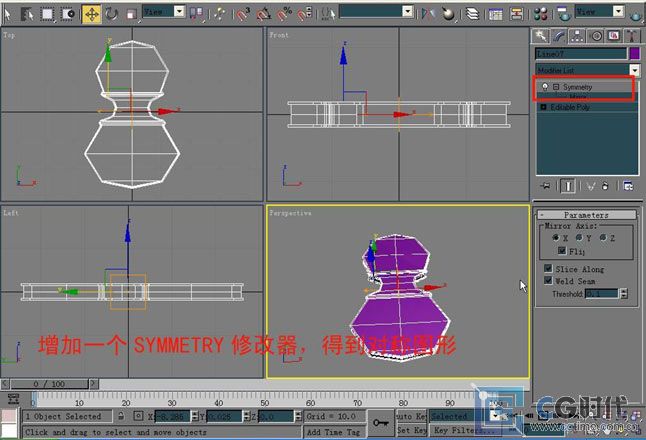Screen dimensions: 646x440
Task: Open Render Scene dialog teapot icon
Action: (x=563, y=14)
